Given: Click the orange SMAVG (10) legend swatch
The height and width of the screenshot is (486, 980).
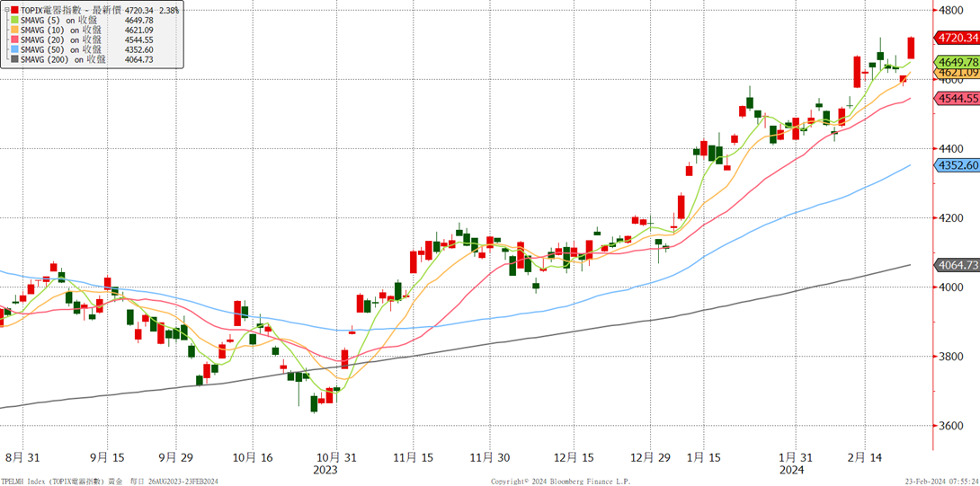Looking at the screenshot, I should [15, 30].
